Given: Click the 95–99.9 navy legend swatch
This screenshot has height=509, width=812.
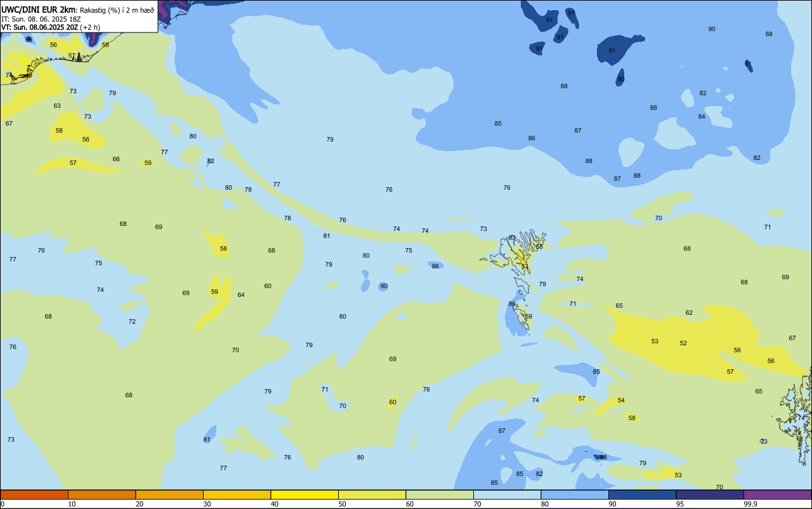Looking at the screenshot, I should tap(710, 494).
